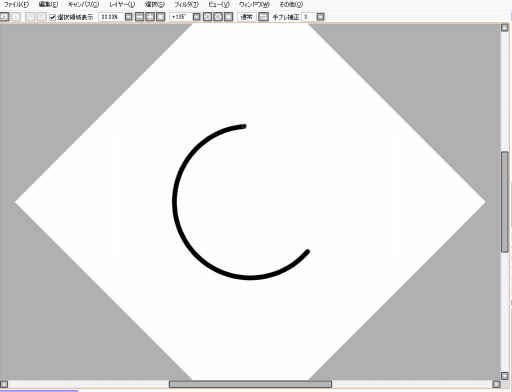Screen dimensions: 512x392
Task: Click the undo arrow icon in toolbar
Action: tap(4, 17)
